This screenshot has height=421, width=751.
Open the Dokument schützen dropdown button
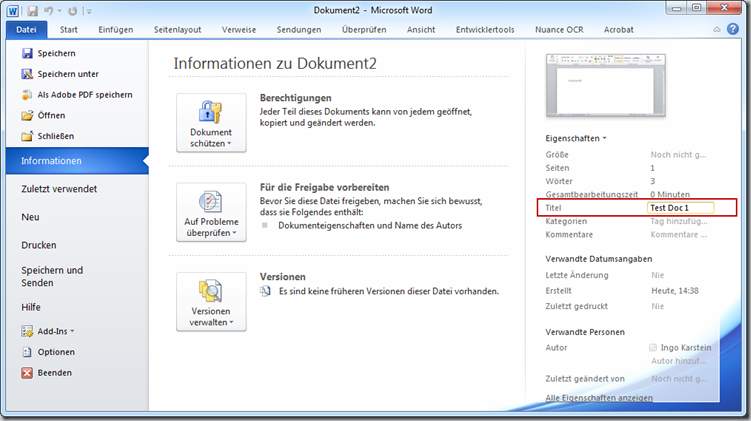[x=211, y=123]
